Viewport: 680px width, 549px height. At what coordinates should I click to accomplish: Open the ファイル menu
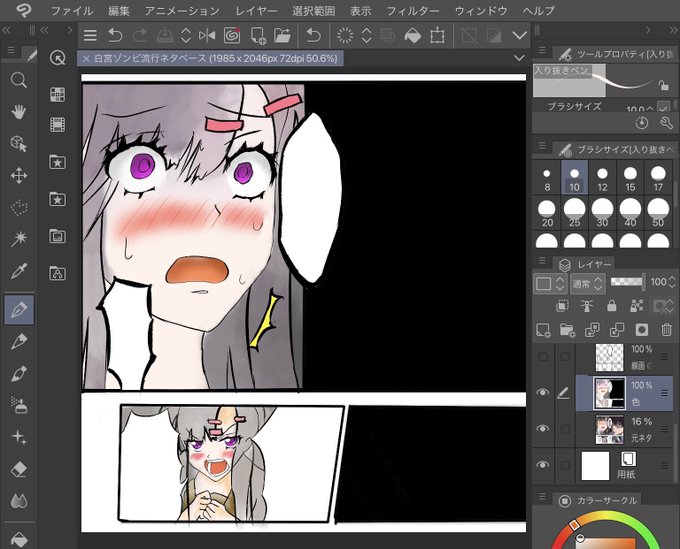click(x=72, y=10)
